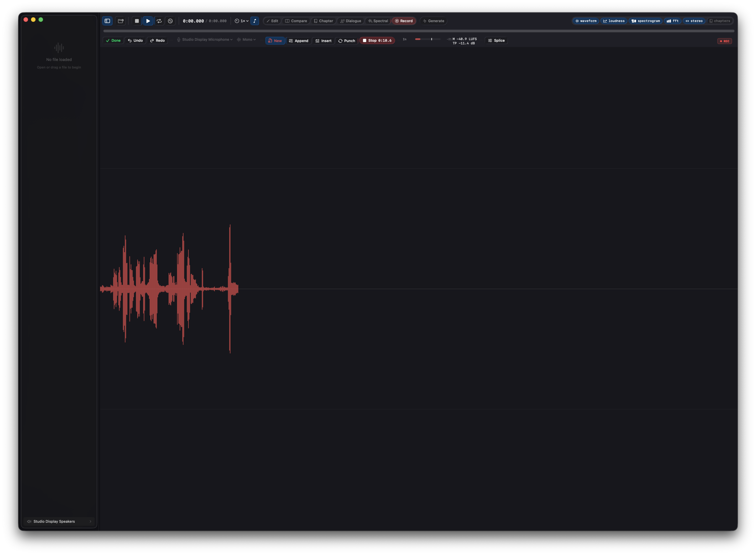Open a file with the folder icon

click(x=121, y=21)
